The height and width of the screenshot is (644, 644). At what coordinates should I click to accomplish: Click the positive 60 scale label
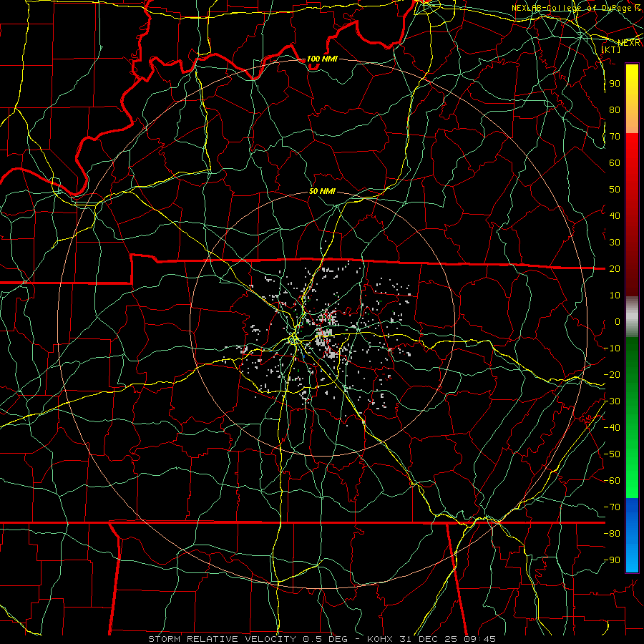[x=615, y=162]
